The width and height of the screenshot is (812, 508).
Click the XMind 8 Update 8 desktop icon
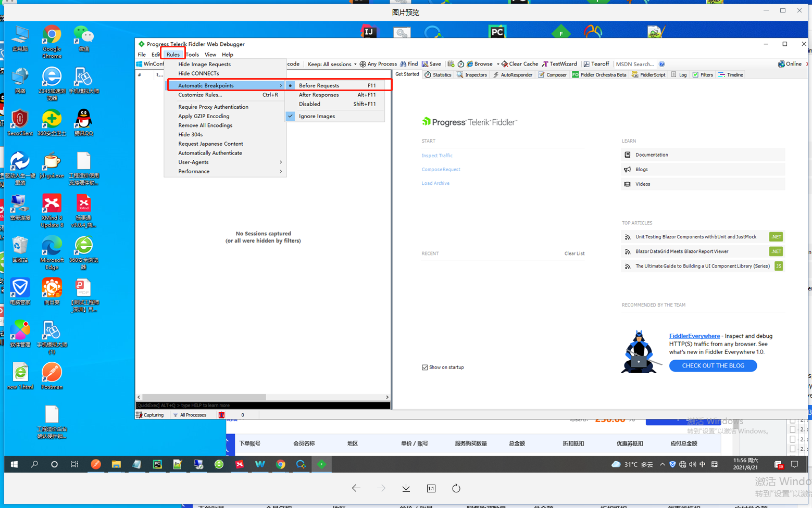52,211
